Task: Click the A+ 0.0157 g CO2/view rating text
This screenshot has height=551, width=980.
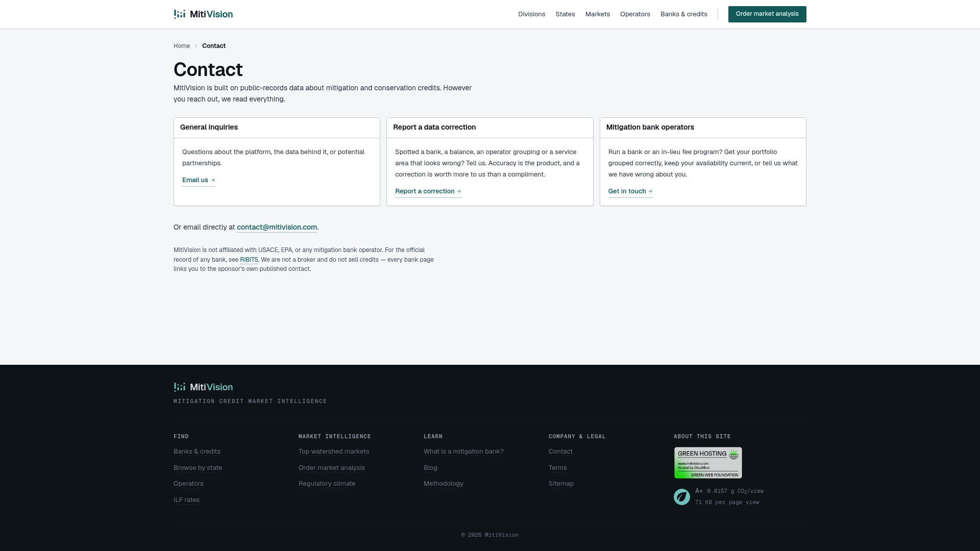Action: 729,491
